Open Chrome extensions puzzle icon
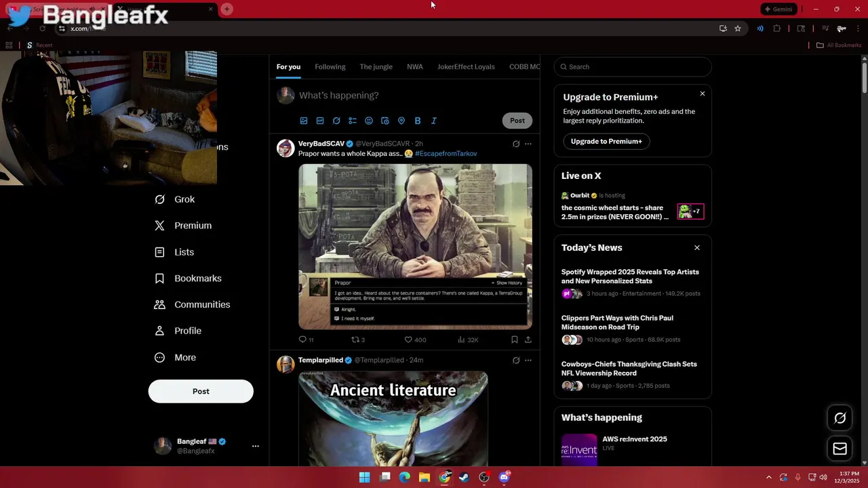This screenshot has width=868, height=488. tap(776, 28)
